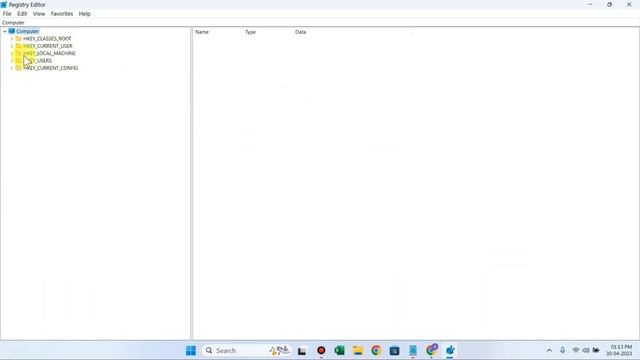Open the Edit menu
The width and height of the screenshot is (640, 360).
coord(22,13)
